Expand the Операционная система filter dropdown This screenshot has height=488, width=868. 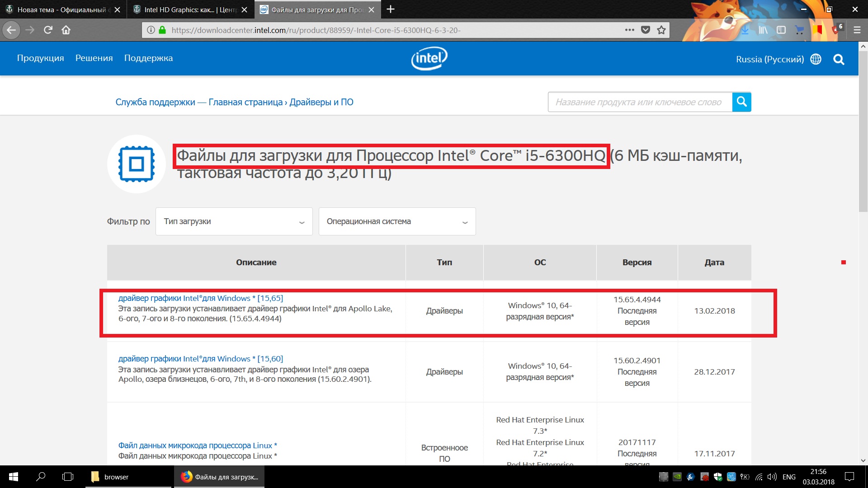397,221
